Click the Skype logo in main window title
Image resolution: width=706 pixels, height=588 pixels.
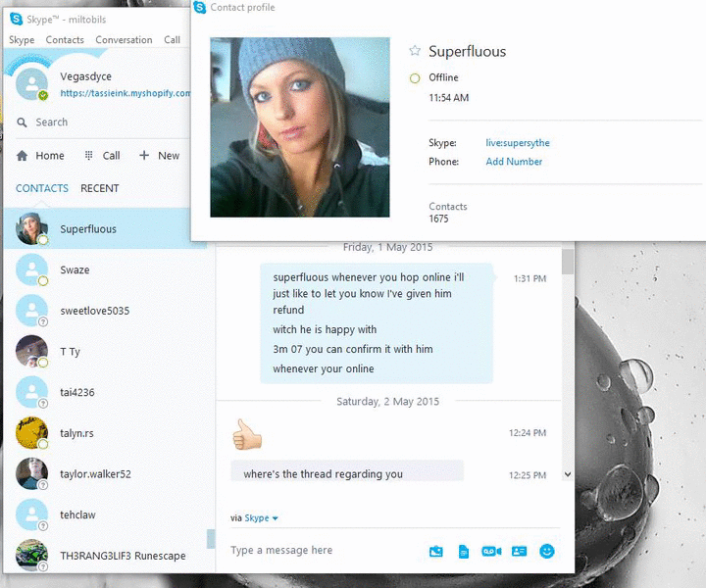[17, 20]
